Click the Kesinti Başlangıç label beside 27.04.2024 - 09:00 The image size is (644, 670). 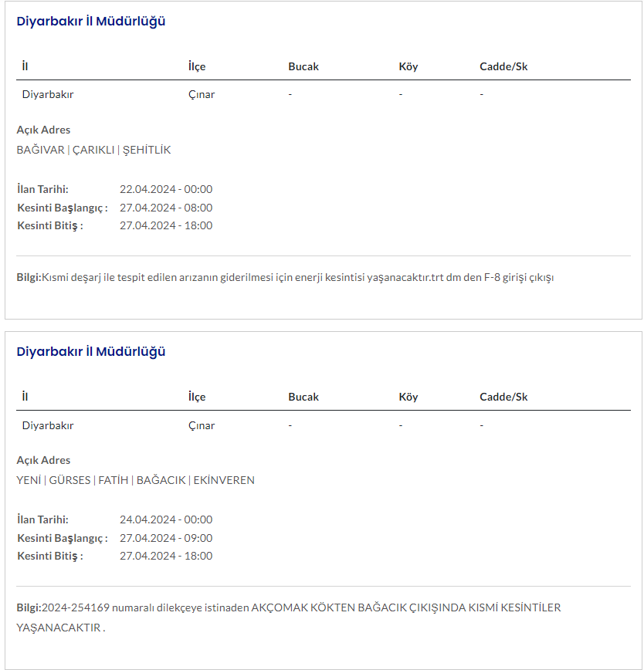63,538
